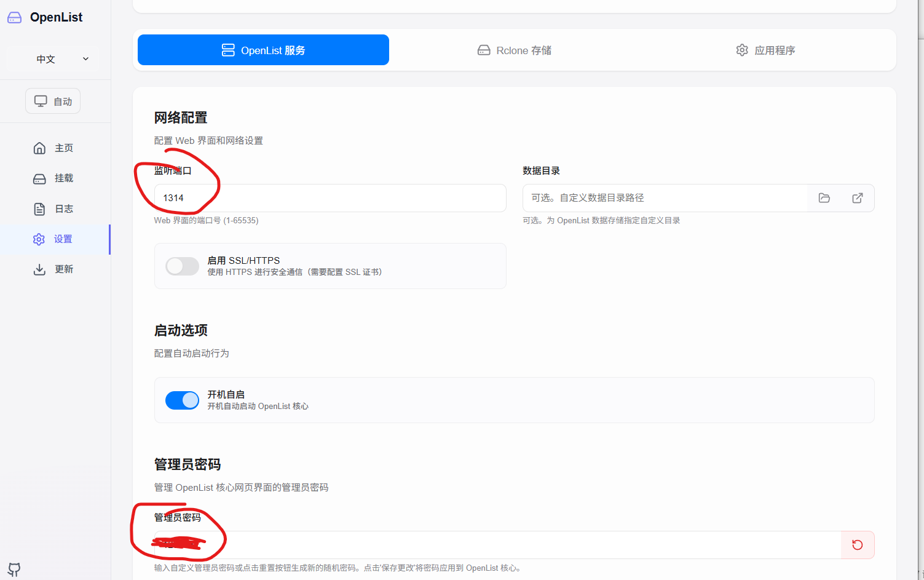Disable the 开机自启 toggle
This screenshot has width=924, height=580.
(182, 400)
